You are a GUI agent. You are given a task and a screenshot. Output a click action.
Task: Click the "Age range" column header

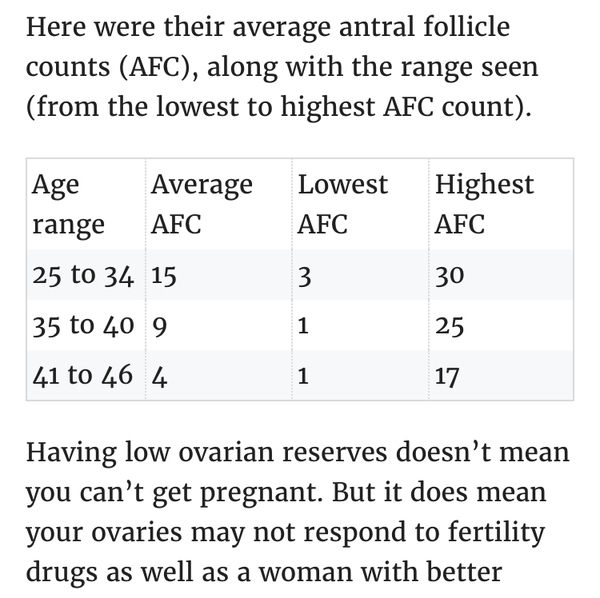click(x=69, y=204)
